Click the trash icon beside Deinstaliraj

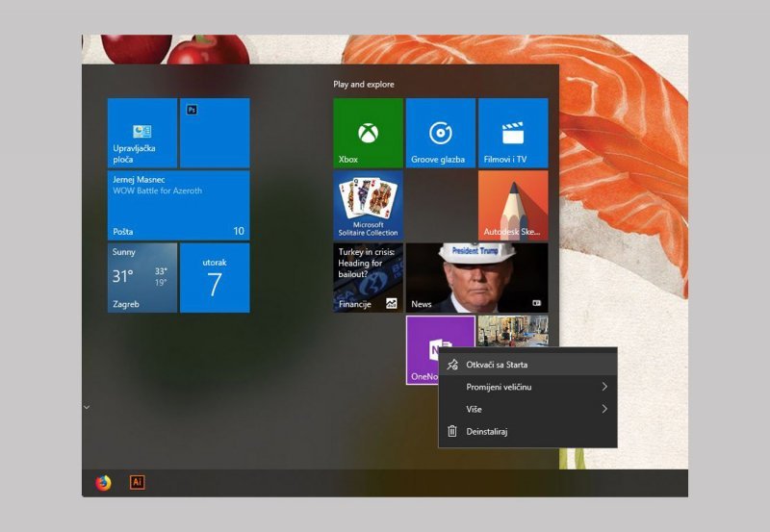pyautogui.click(x=452, y=431)
